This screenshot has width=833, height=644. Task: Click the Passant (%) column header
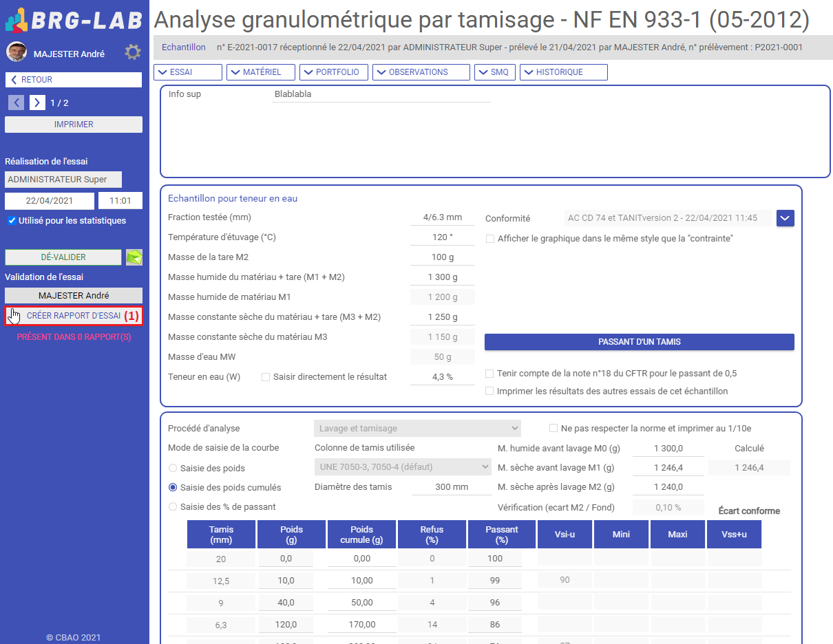(501, 535)
